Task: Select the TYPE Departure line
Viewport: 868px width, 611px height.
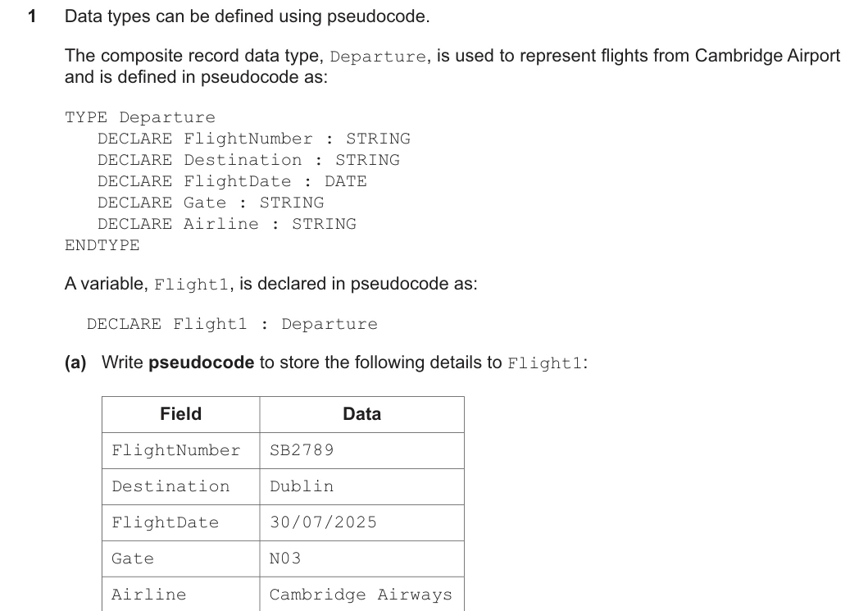Action: [140, 117]
